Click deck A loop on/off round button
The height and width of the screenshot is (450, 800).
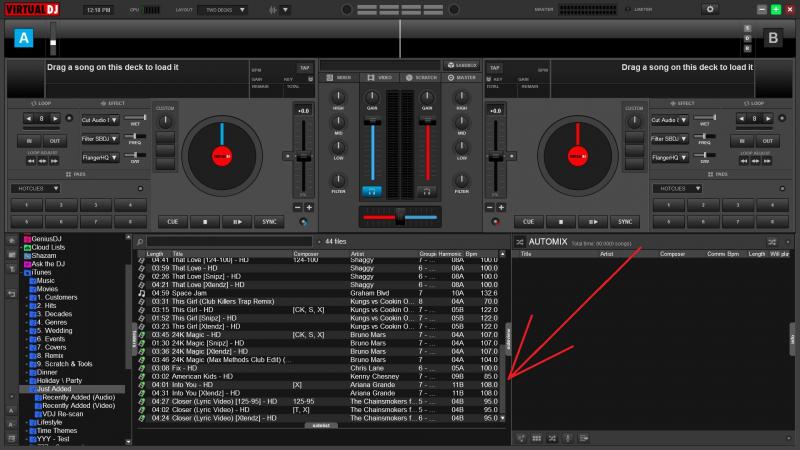point(69,118)
